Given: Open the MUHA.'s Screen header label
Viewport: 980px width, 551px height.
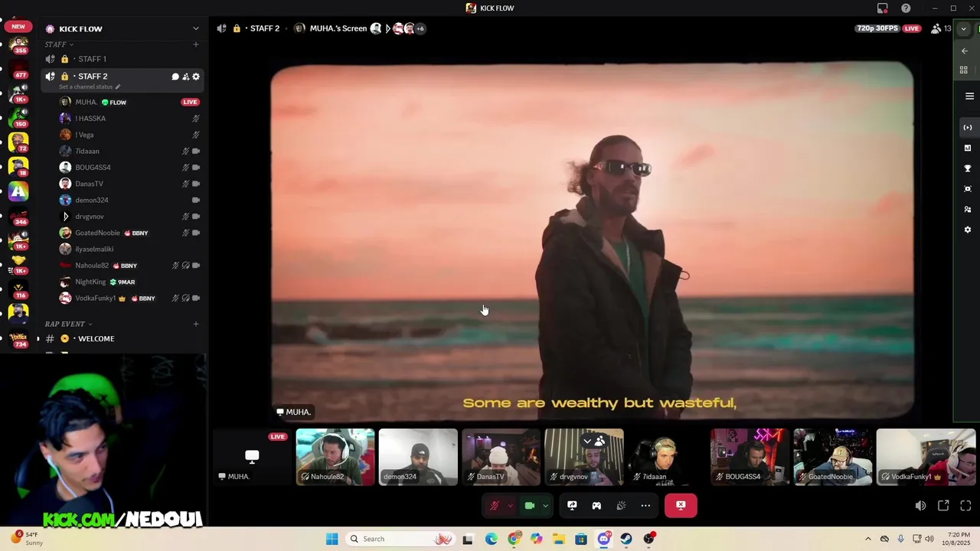Looking at the screenshot, I should (x=338, y=28).
